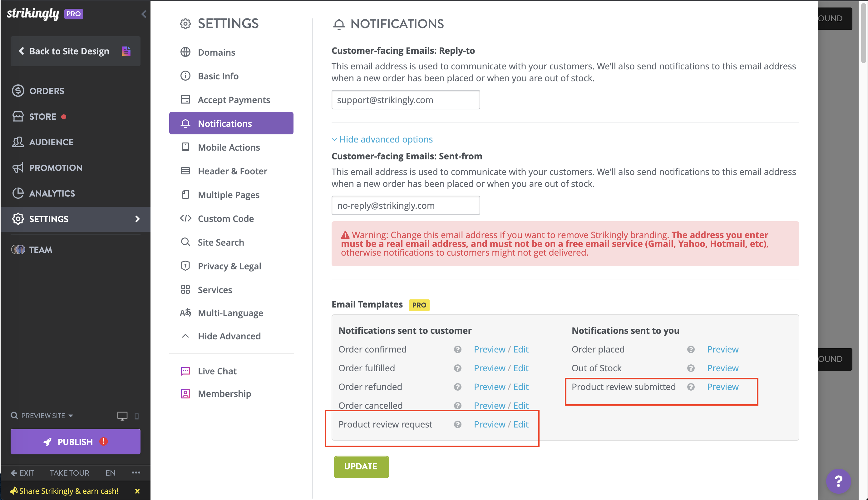
Task: Click the Strikingly logo
Action: [33, 13]
